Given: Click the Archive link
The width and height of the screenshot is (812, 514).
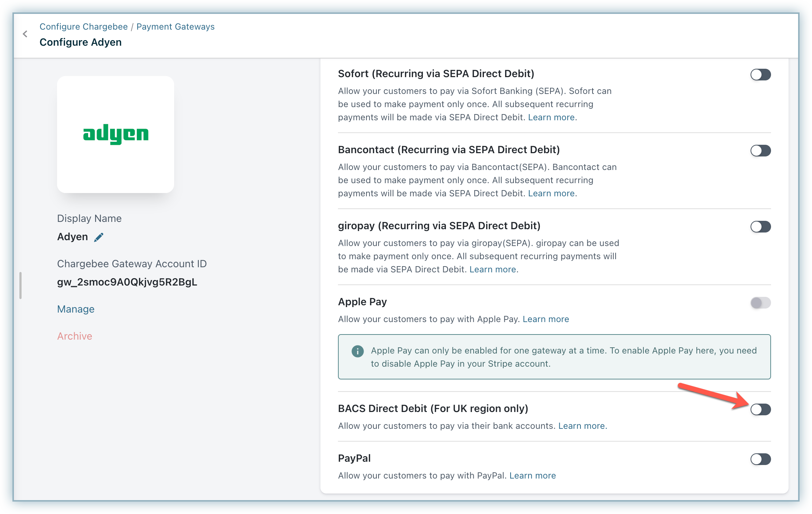Looking at the screenshot, I should point(75,336).
